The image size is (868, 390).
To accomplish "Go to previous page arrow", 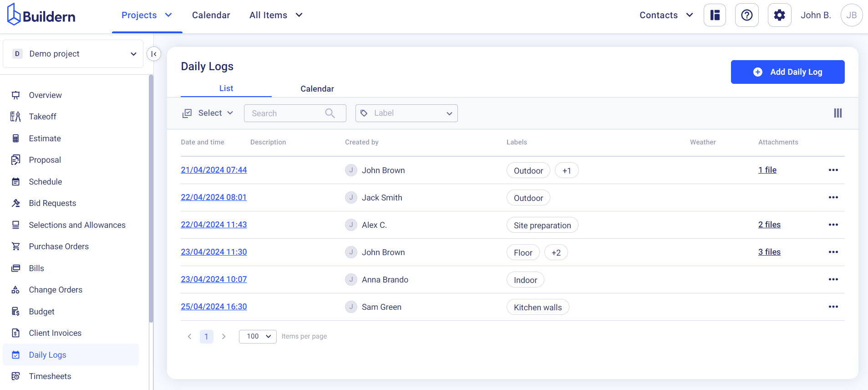I will click(x=190, y=336).
